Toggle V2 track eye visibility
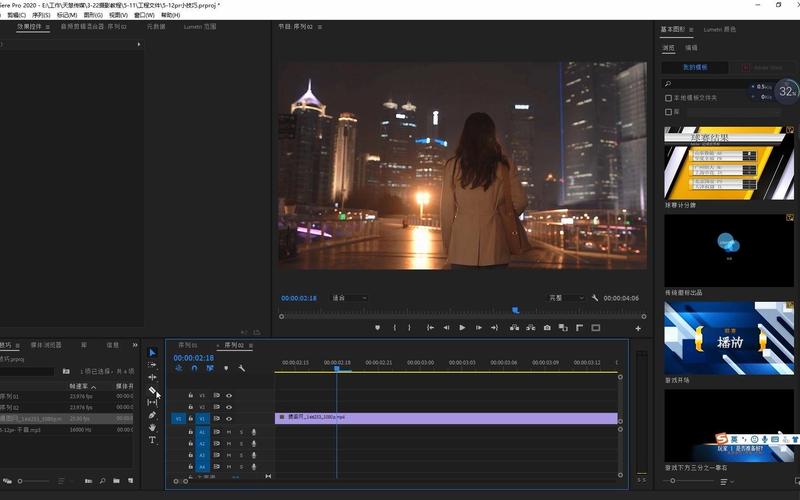 pos(229,407)
